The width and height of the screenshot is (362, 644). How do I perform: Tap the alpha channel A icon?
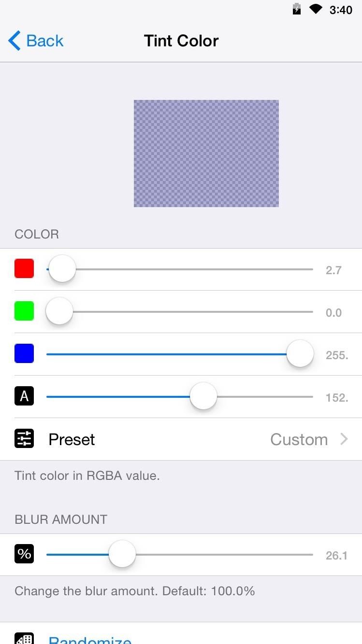point(24,396)
